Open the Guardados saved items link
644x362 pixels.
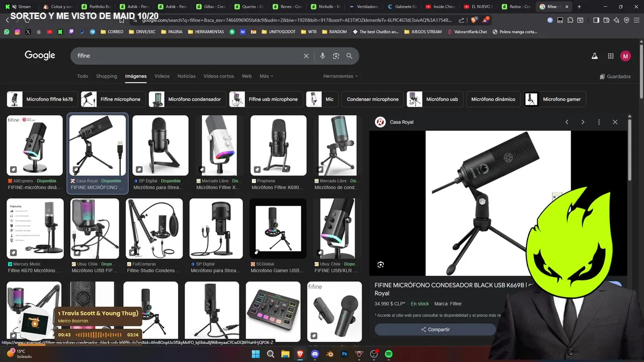615,76
